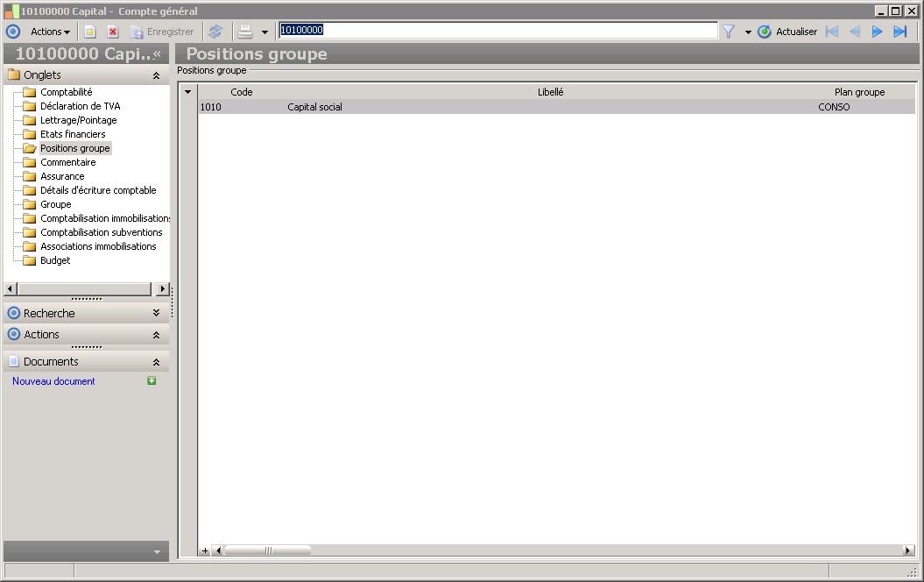Click the left arrow of the tree horizontal scrollbar
924x582 pixels.
pyautogui.click(x=10, y=289)
